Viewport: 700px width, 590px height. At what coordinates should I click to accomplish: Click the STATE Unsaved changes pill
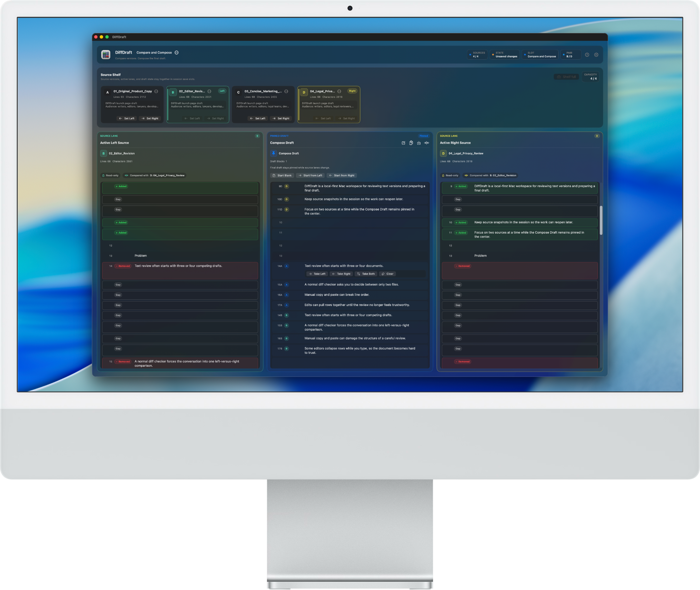point(505,54)
